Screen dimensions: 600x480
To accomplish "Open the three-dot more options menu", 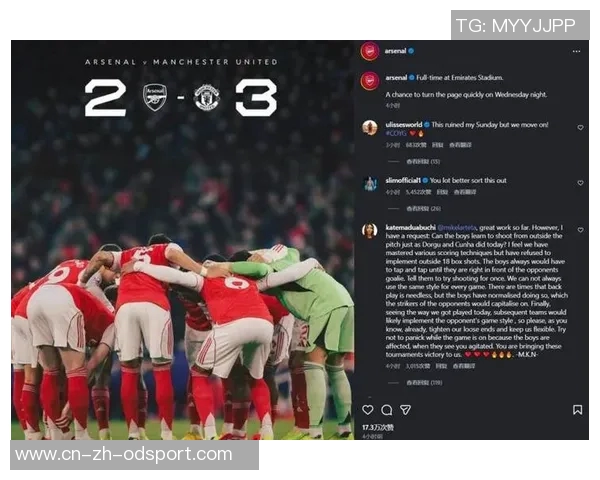I will point(576,51).
